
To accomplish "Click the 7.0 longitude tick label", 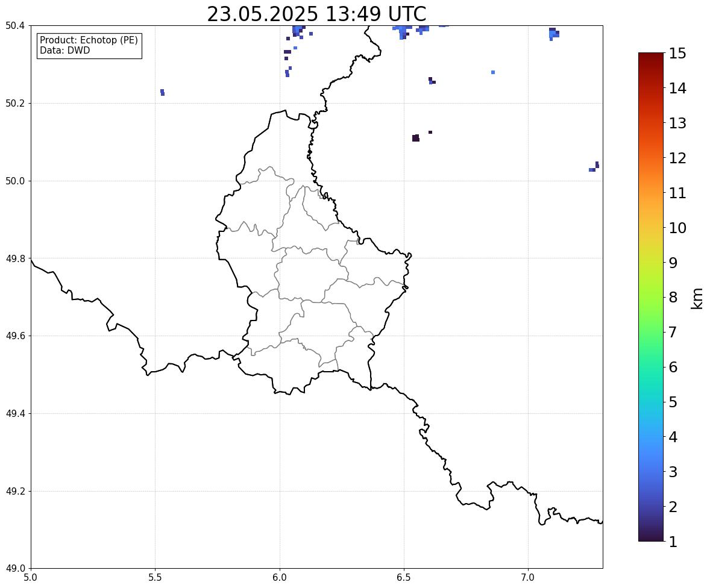I will coord(528,578).
